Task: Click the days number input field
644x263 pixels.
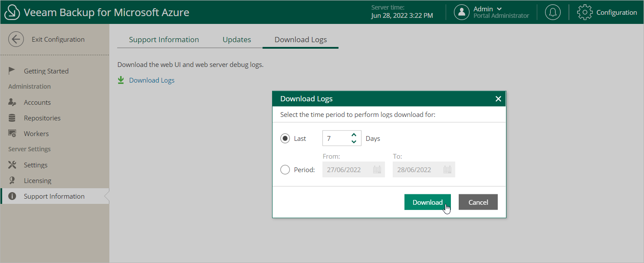Action: click(342, 138)
